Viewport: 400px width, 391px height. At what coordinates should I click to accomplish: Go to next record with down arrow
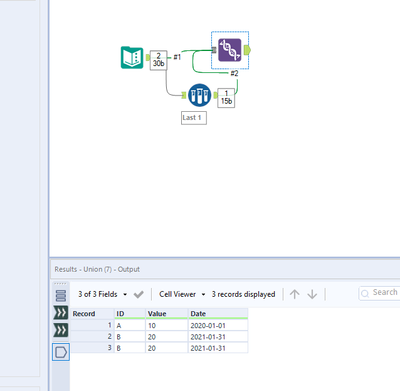click(x=312, y=294)
